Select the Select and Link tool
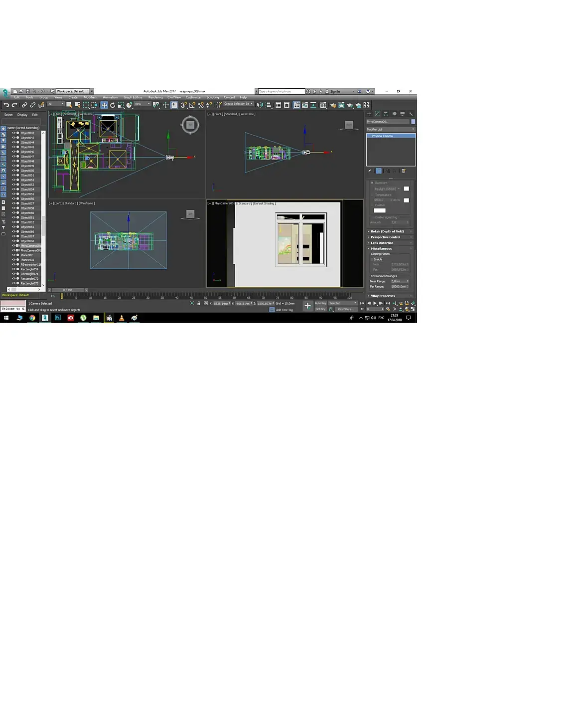Viewport: 588px width, 719px height. pyautogui.click(x=24, y=105)
